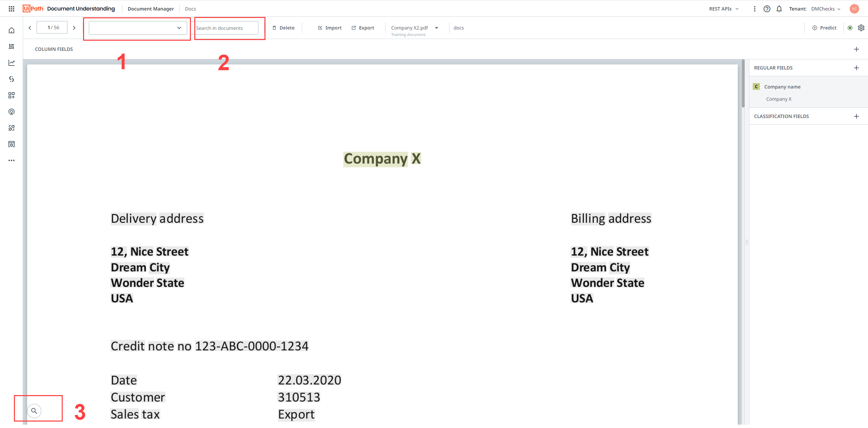
Task: Click the green status indicator
Action: (850, 28)
